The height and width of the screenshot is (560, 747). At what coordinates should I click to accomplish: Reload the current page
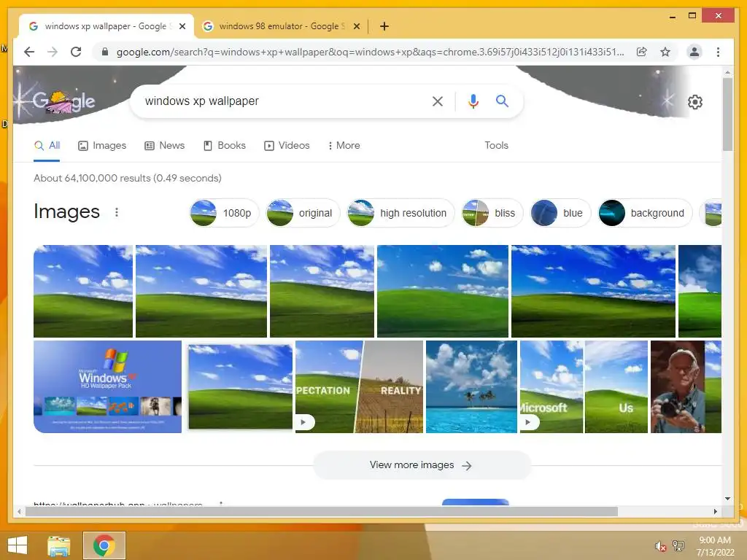click(x=76, y=52)
